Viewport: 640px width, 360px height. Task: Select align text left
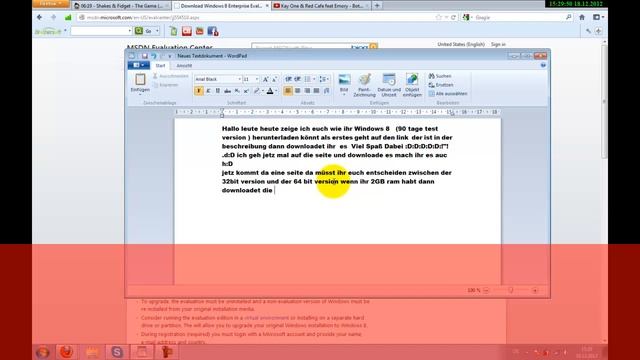pos(288,91)
